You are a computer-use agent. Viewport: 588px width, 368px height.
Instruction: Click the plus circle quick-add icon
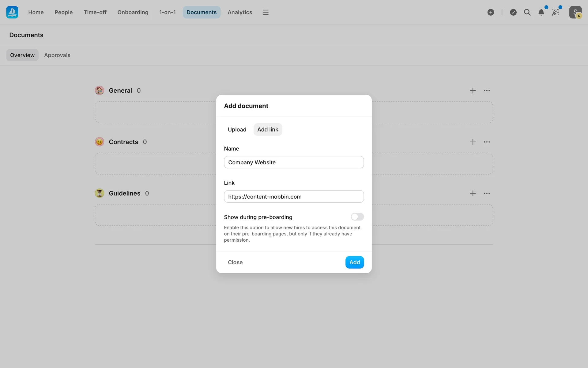click(491, 12)
